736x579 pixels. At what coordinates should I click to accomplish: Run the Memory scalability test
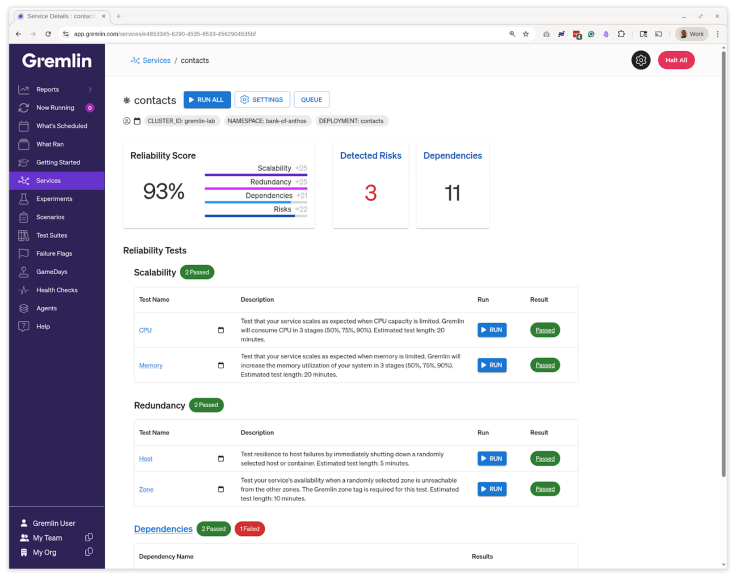[492, 365]
